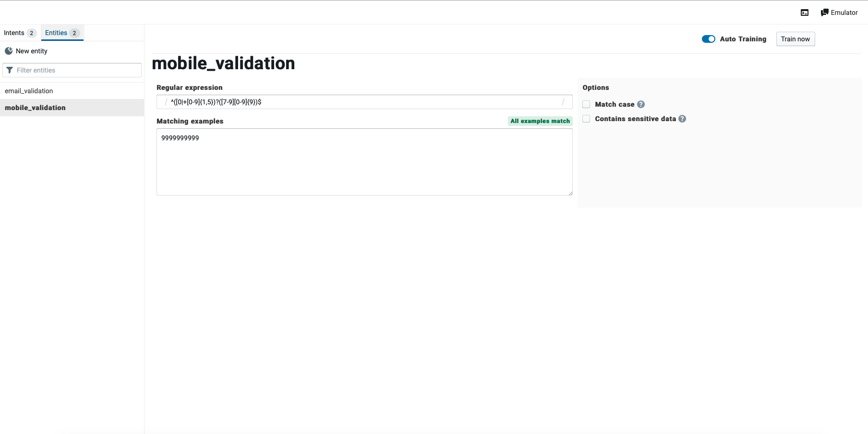
Task: Click the count badge beside Entities
Action: 75,33
